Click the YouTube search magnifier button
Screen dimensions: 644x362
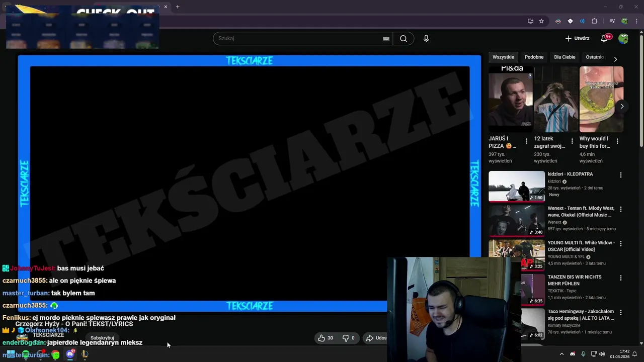(x=404, y=39)
